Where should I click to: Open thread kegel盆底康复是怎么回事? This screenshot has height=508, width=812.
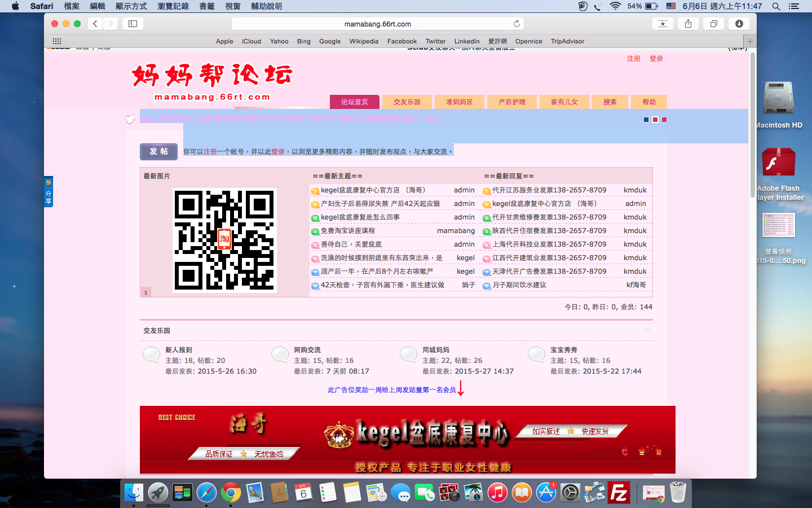[360, 217]
